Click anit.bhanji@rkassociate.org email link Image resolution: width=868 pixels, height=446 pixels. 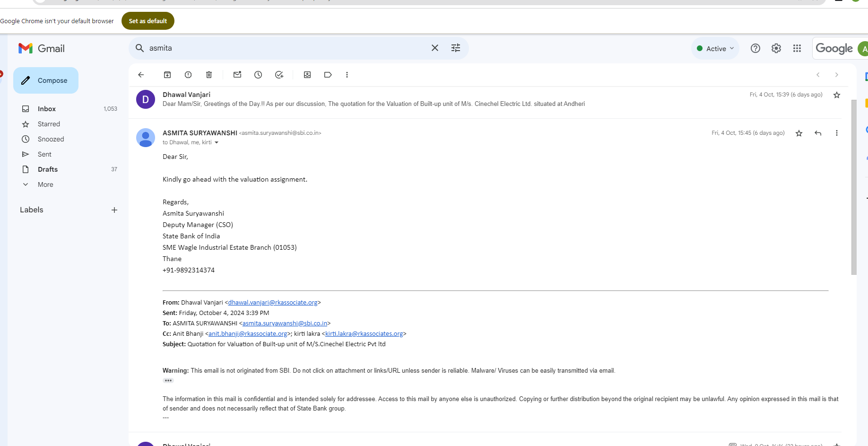click(248, 333)
